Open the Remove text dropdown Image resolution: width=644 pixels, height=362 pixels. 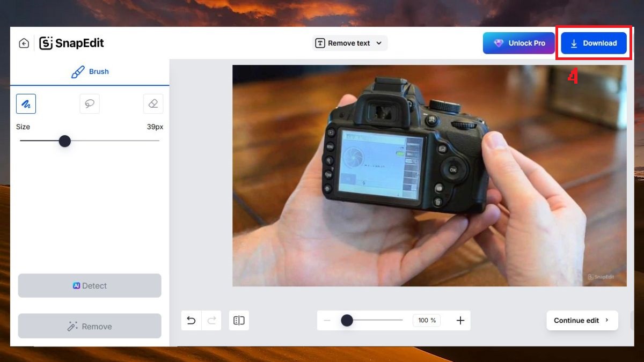point(350,43)
